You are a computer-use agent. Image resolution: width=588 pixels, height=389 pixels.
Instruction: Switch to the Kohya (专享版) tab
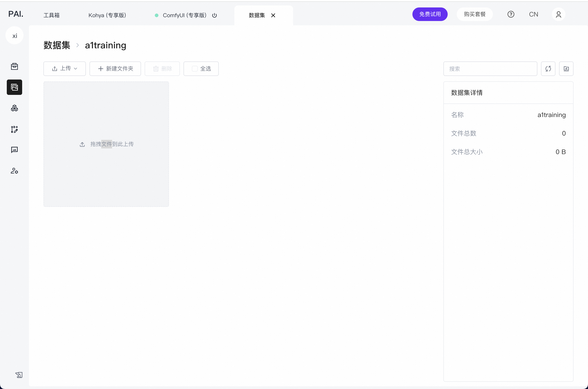point(107,15)
